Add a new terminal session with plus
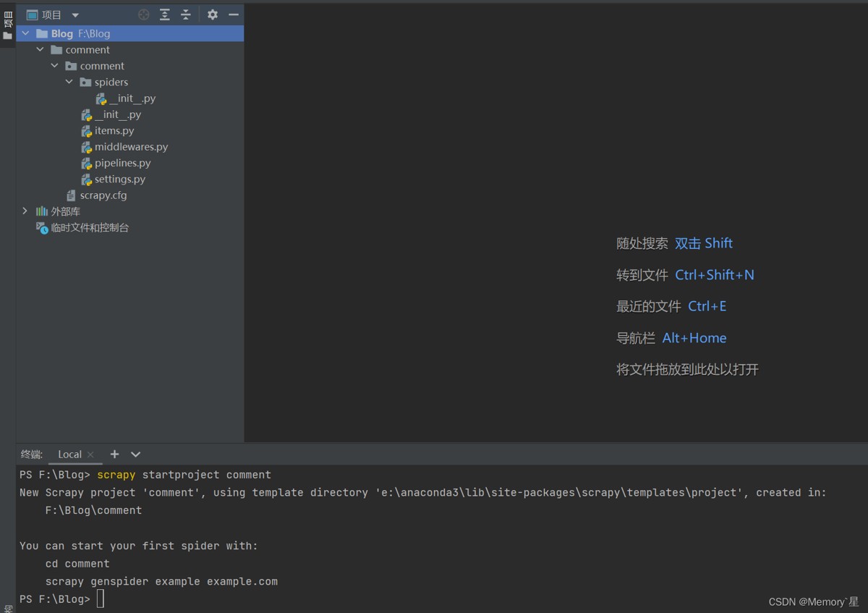 coord(114,455)
